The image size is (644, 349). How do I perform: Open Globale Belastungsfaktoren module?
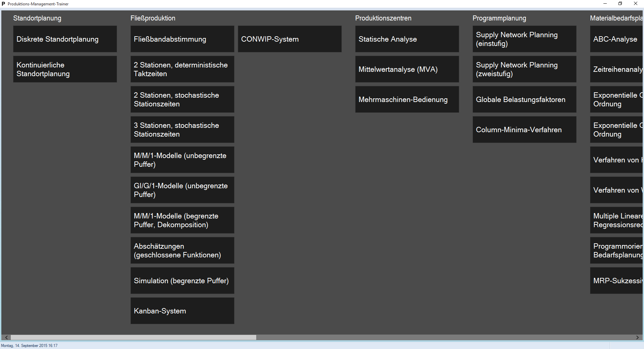[524, 99]
